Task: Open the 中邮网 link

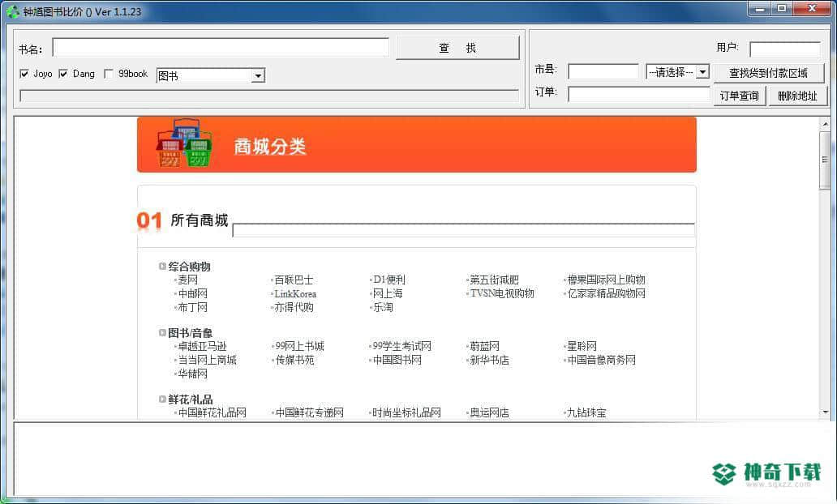Action: (193, 294)
